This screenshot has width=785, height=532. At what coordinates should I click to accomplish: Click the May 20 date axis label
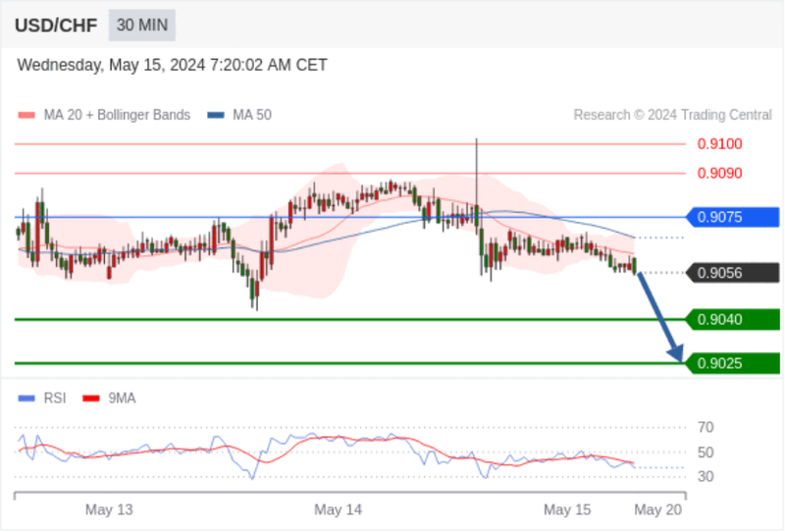tap(657, 510)
